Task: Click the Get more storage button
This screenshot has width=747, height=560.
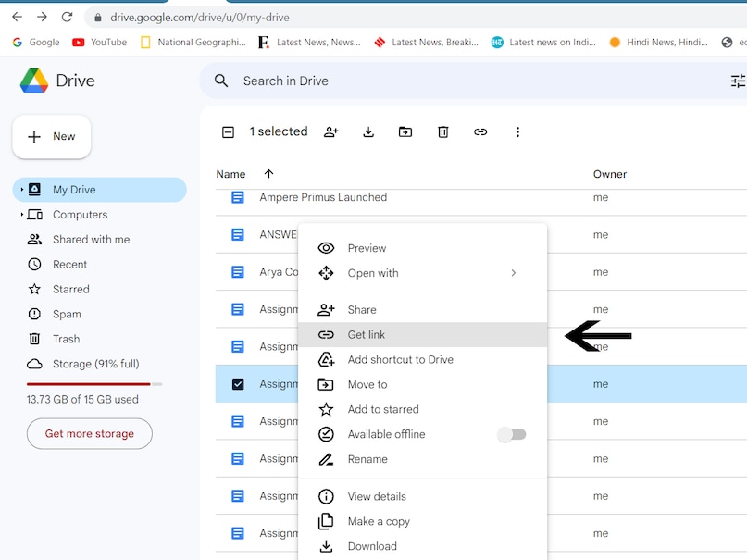Action: pyautogui.click(x=90, y=433)
